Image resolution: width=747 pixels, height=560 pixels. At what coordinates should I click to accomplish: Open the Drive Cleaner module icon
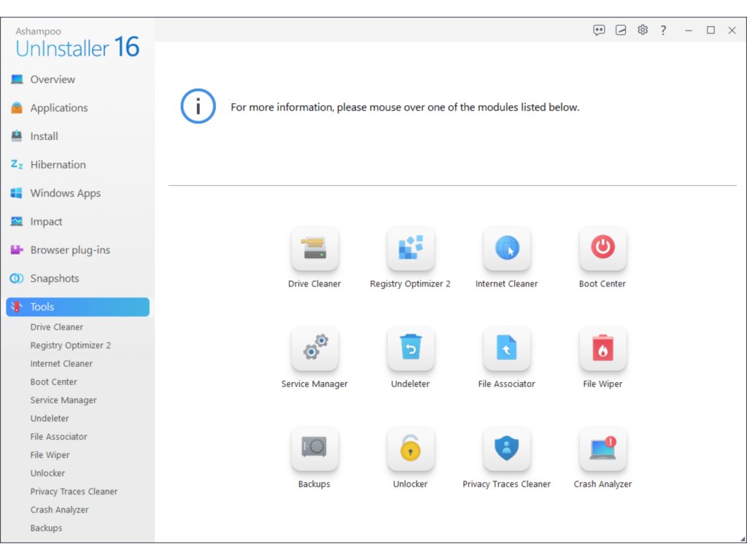point(314,249)
